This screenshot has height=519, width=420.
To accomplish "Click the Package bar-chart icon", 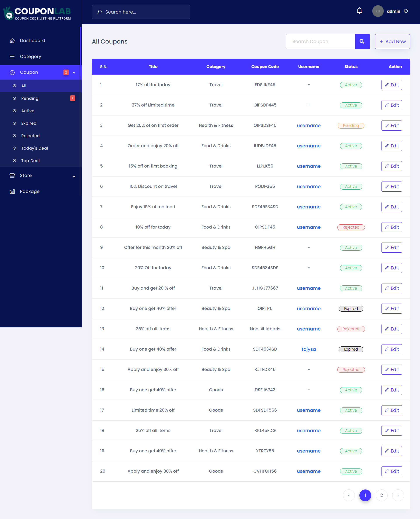I will (12, 191).
